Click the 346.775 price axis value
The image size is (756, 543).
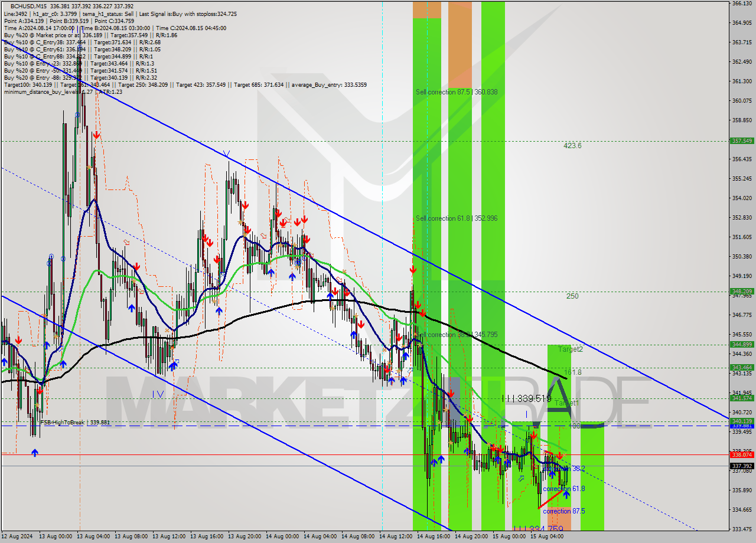tap(742, 315)
